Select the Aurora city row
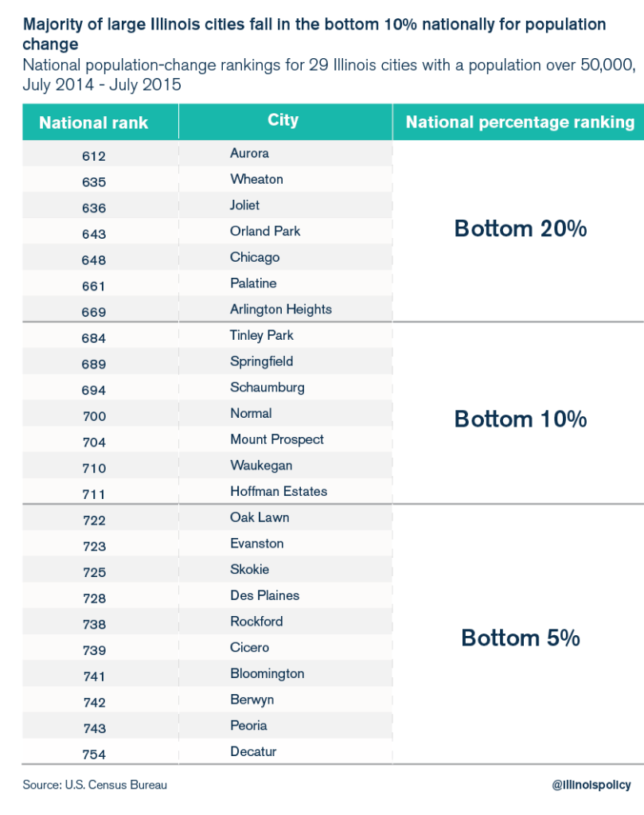The width and height of the screenshot is (644, 815). pyautogui.click(x=249, y=153)
